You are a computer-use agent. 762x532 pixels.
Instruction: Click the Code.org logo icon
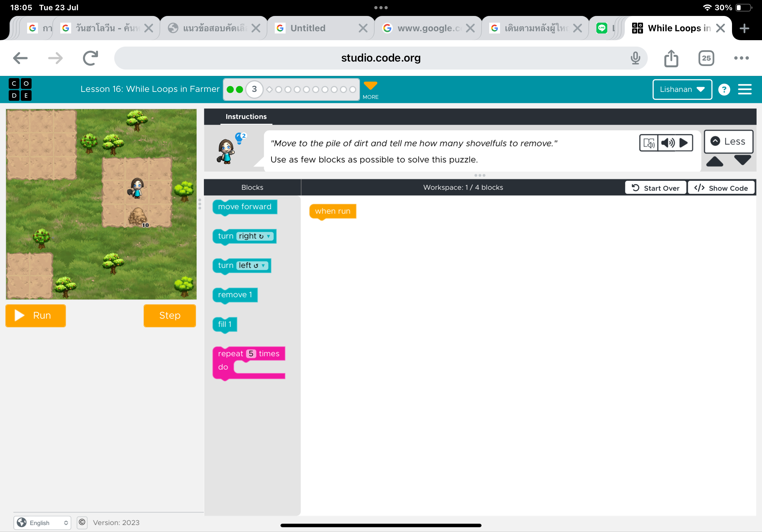click(20, 89)
